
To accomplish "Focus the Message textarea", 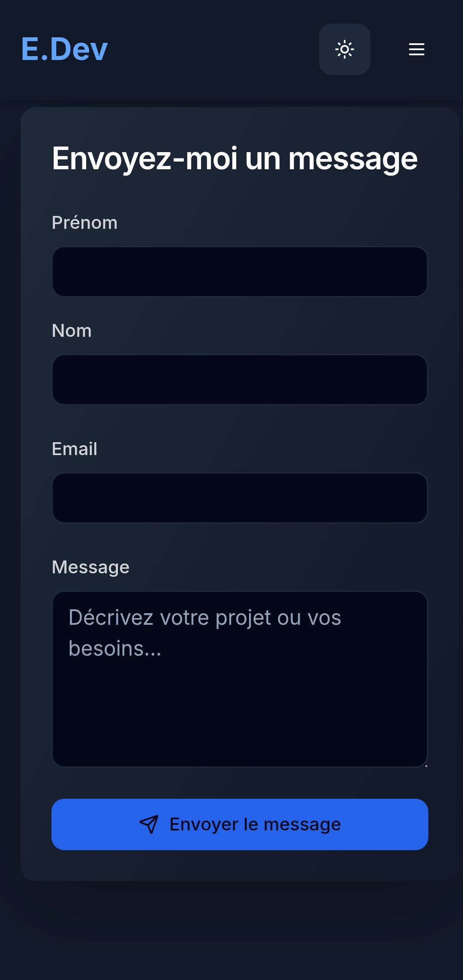I will pyautogui.click(x=240, y=703).
